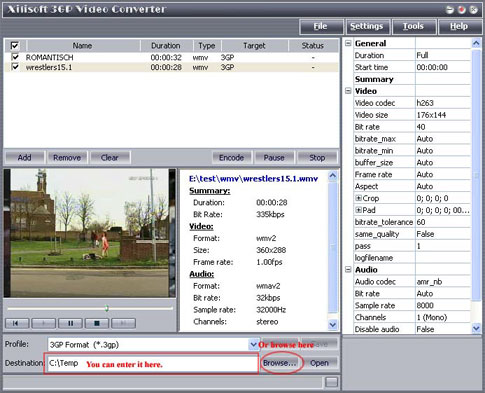Screen dimensions: 485x393
Task: Click the small status icon beside the progress bar
Action: pyautogui.click(x=331, y=382)
